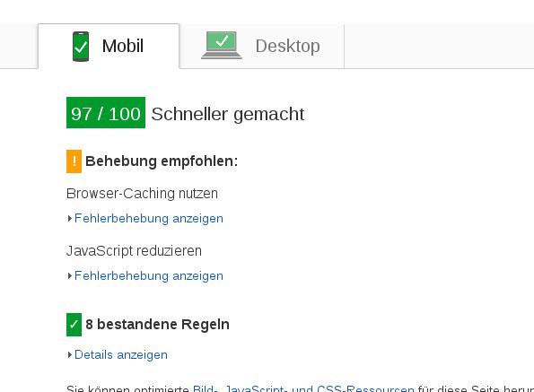Click the green mobile phone checkmark icon
534x392 pixels.
(x=81, y=47)
